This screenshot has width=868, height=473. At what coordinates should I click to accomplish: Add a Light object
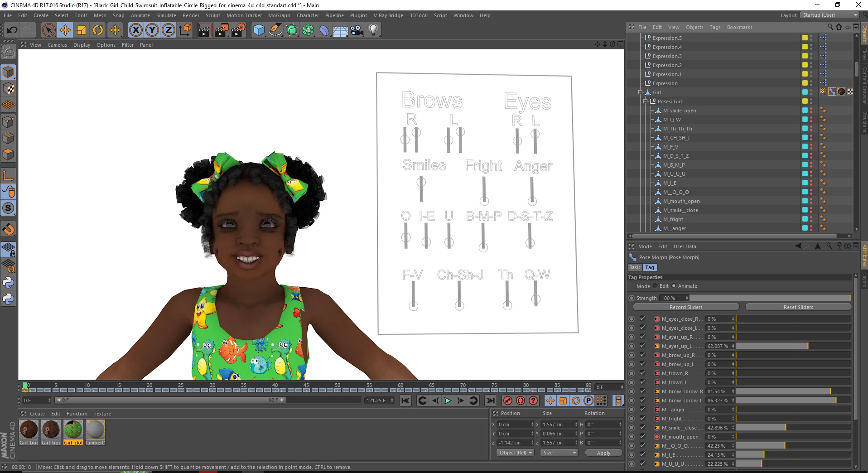pos(373,30)
